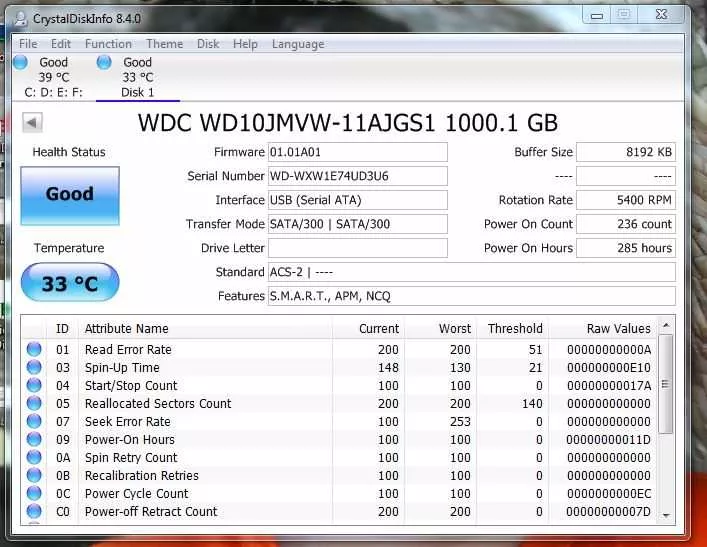
Task: Click status orb for Power-off Retract Count
Action: 34,511
